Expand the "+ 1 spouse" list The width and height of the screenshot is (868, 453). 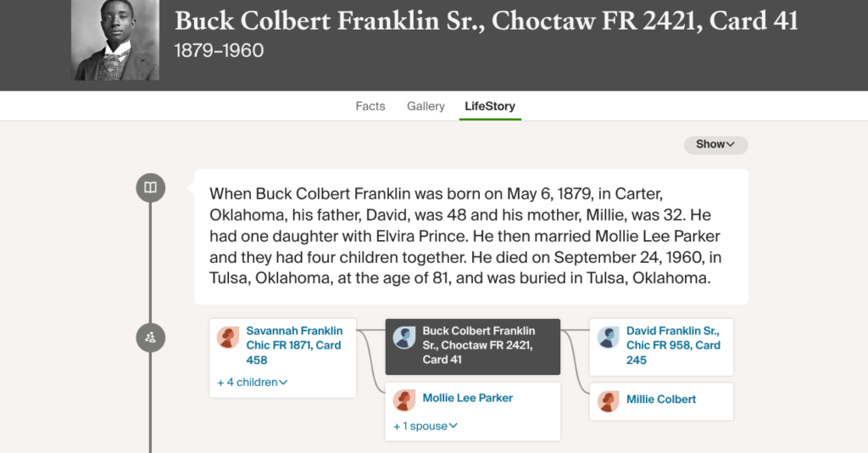pos(426,426)
